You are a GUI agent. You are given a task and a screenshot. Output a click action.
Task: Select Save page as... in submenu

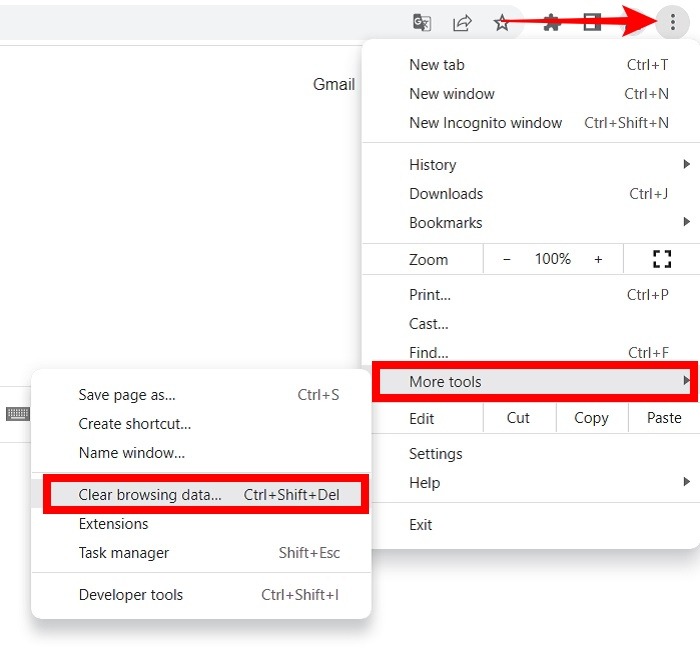pyautogui.click(x=201, y=395)
